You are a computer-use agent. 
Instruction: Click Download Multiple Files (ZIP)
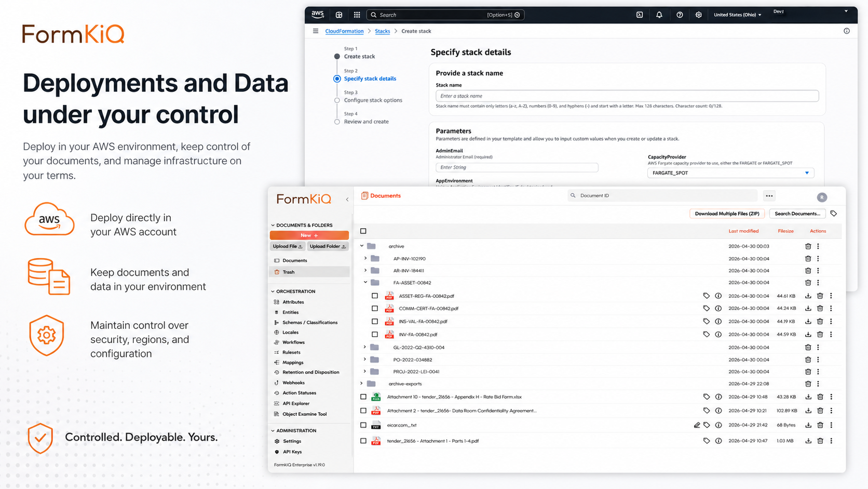[x=727, y=214]
